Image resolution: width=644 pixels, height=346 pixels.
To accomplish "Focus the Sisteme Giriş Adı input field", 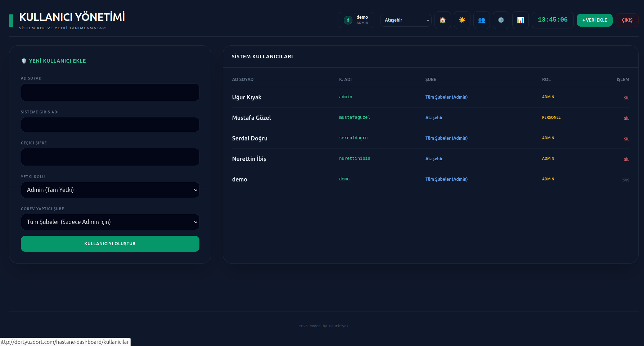I will 110,125.
